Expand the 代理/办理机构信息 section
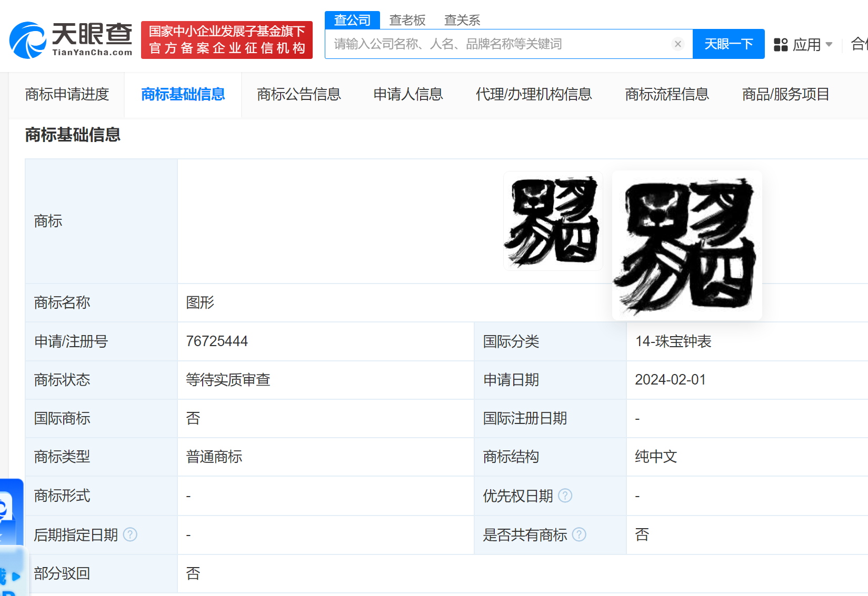The image size is (868, 596). (534, 95)
